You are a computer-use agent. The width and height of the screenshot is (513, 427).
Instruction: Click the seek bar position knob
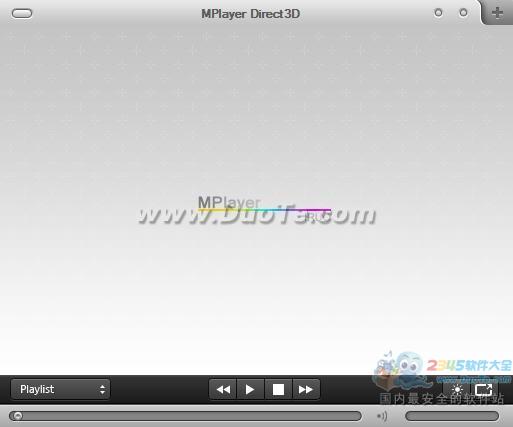(17, 416)
